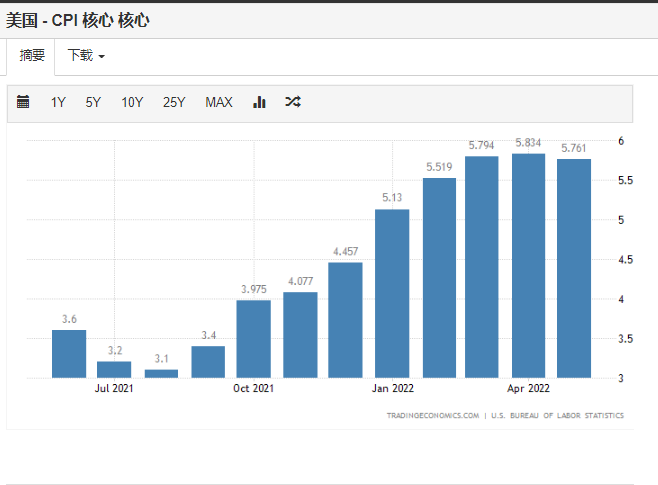Image resolution: width=658 pixels, height=485 pixels.
Task: Click the 3.1 shortest bar
Action: click(161, 374)
